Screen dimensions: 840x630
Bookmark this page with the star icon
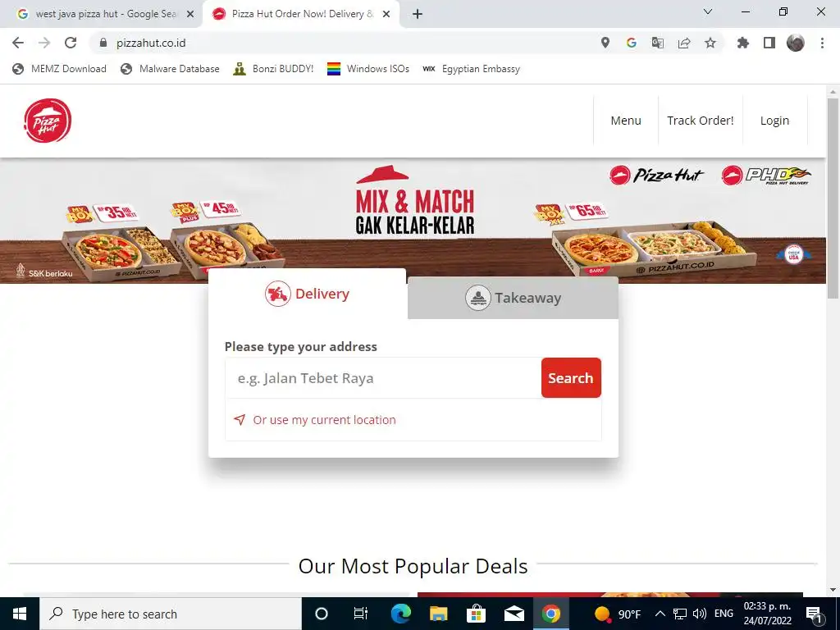710,43
